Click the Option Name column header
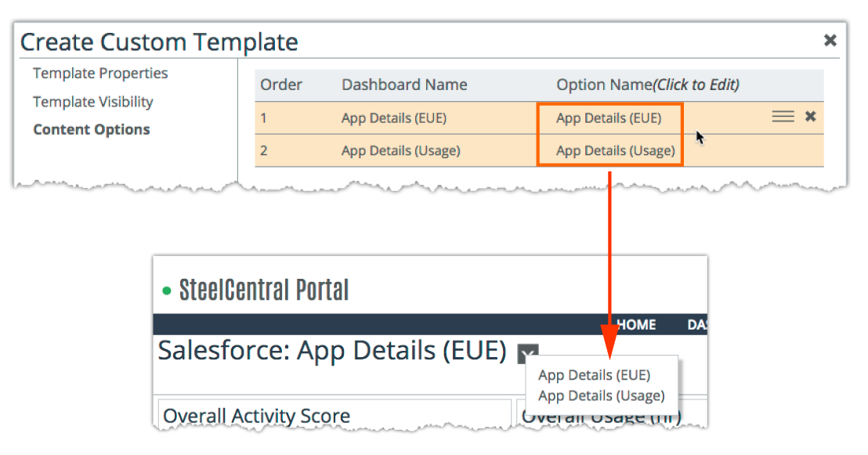Screen dimensions: 868x455 [648, 85]
